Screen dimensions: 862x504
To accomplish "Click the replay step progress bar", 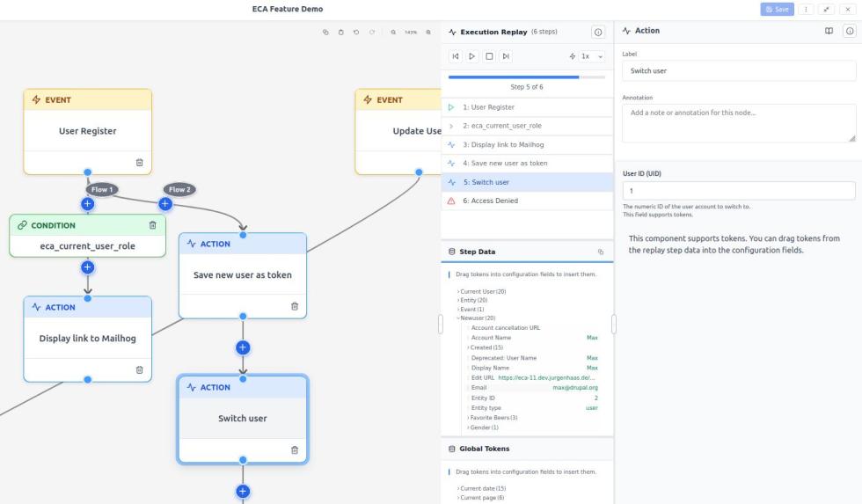I will tap(527, 77).
